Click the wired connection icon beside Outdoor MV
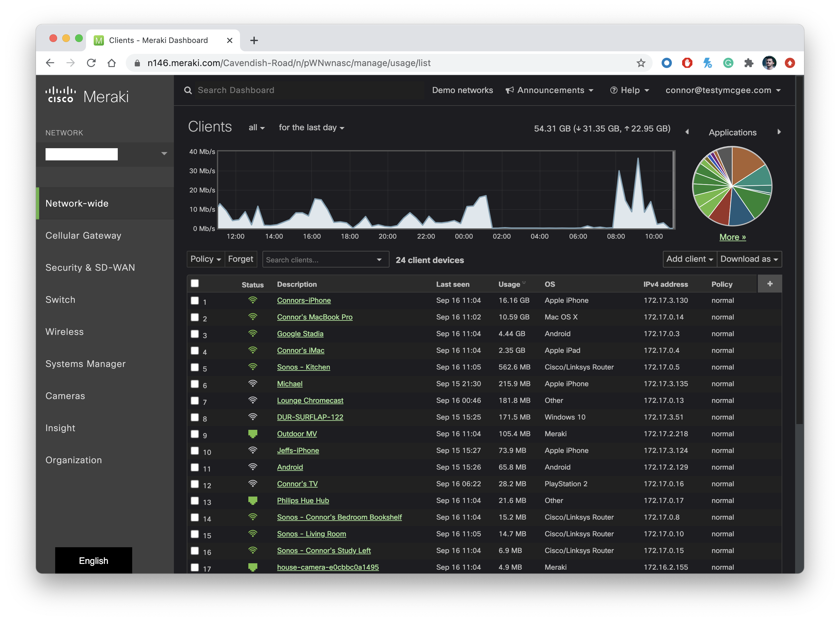 pyautogui.click(x=253, y=433)
